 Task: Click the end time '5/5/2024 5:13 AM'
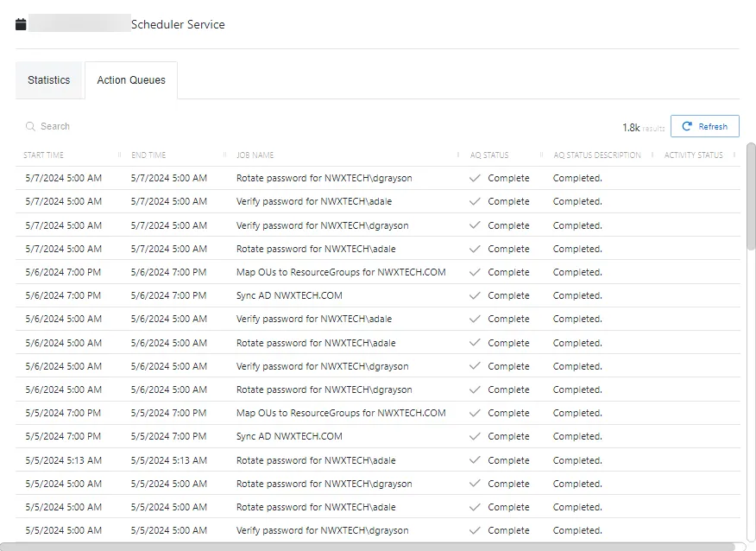click(169, 460)
